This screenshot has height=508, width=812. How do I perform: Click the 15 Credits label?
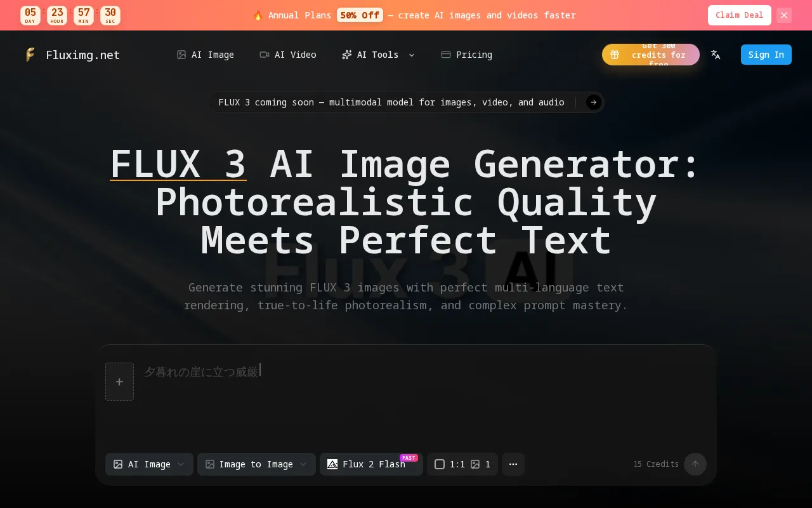[656, 464]
